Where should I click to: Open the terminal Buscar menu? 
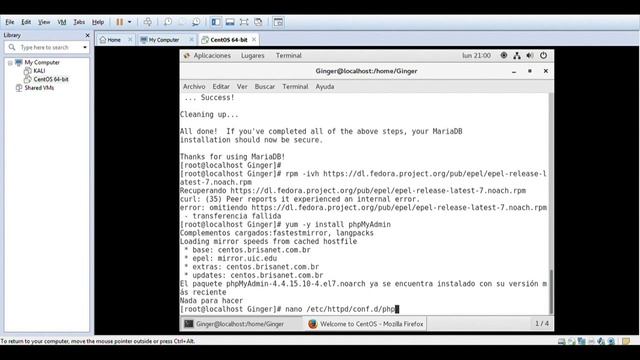pos(264,87)
